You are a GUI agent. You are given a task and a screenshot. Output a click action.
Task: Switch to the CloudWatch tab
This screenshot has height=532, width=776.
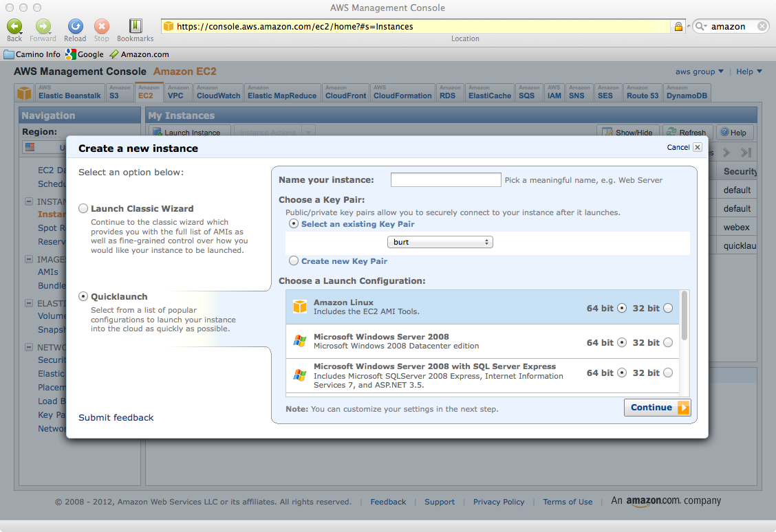click(x=218, y=93)
